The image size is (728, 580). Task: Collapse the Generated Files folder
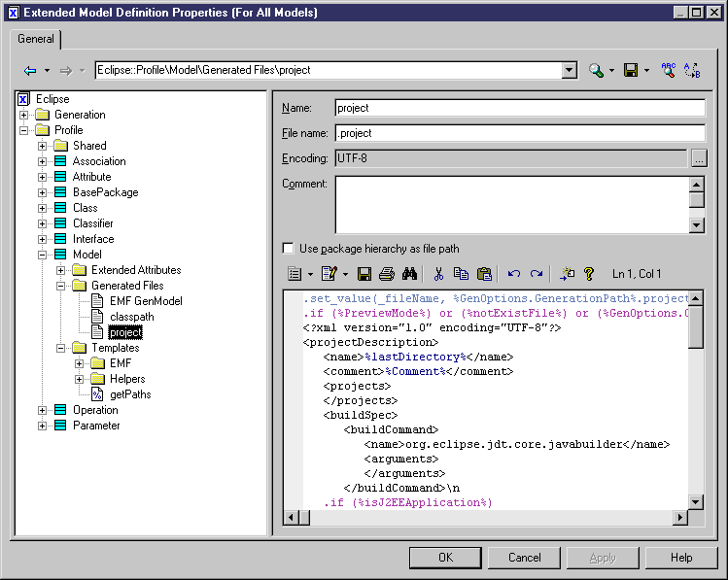61,286
